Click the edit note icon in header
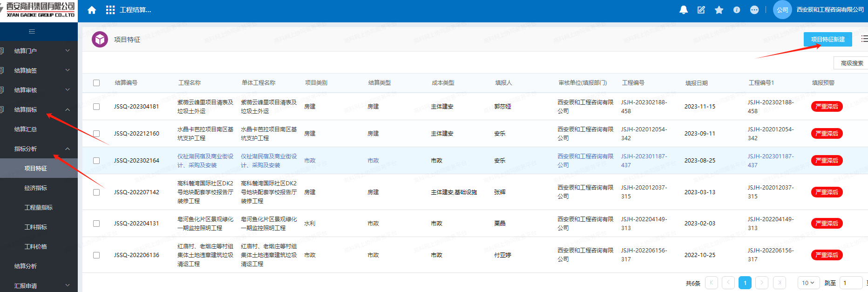868x292 pixels. (x=701, y=10)
